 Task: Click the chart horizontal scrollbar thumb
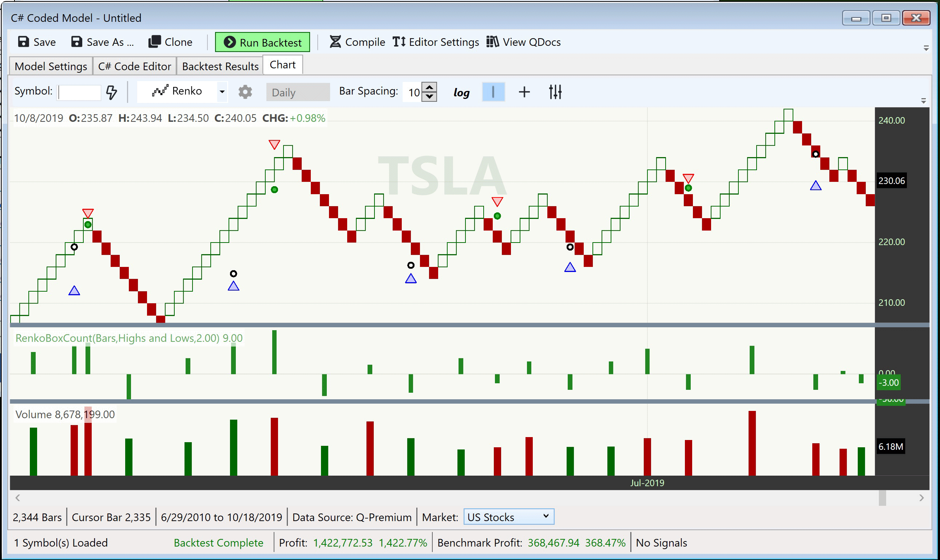(882, 498)
